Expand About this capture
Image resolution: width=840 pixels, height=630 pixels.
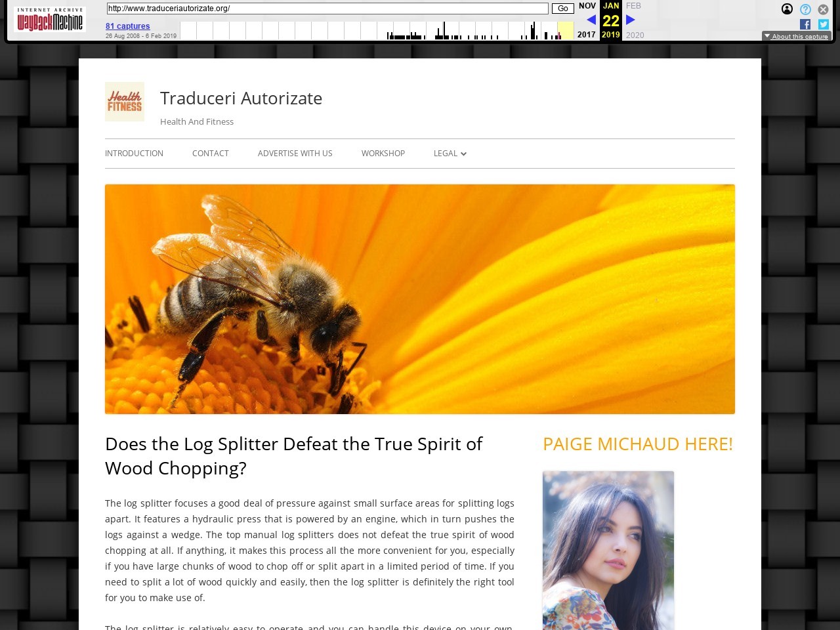(796, 36)
